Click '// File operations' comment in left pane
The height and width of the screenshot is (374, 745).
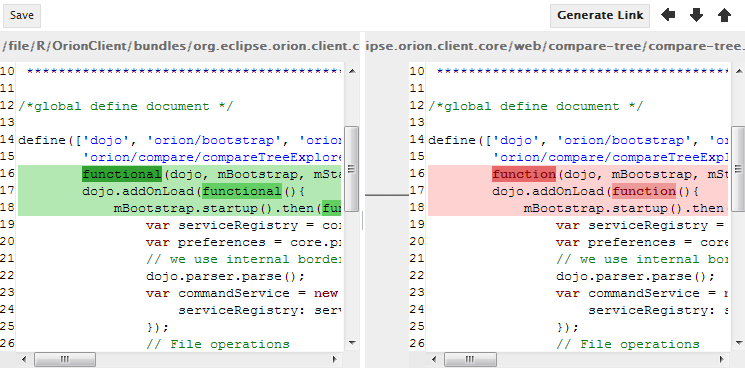(218, 345)
